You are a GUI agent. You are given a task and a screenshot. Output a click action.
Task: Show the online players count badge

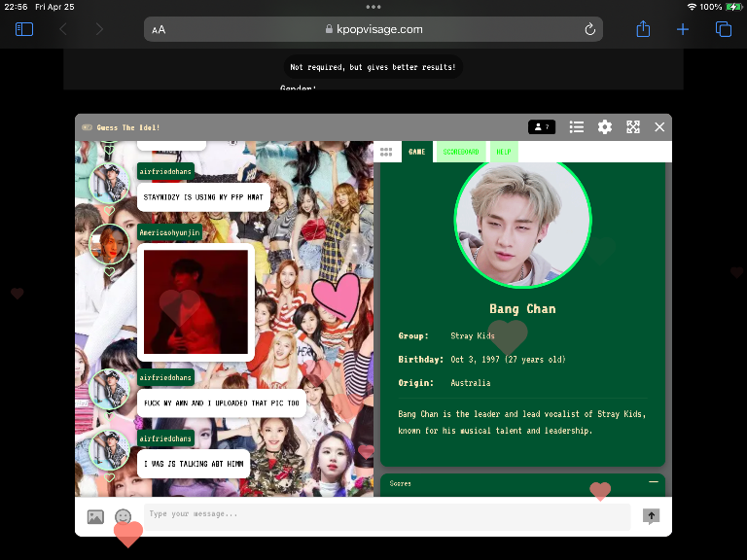(x=542, y=127)
